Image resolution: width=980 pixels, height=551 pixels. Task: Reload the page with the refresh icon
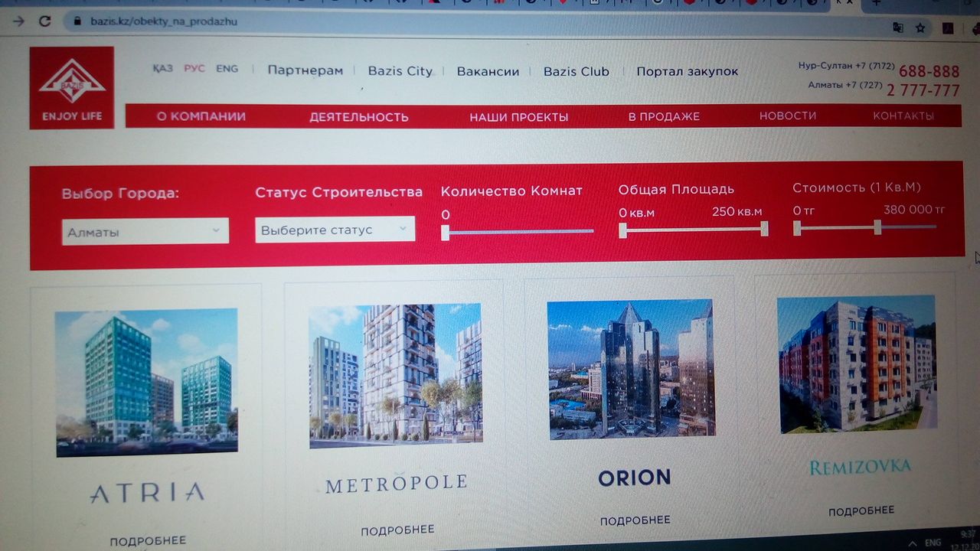click(x=45, y=21)
